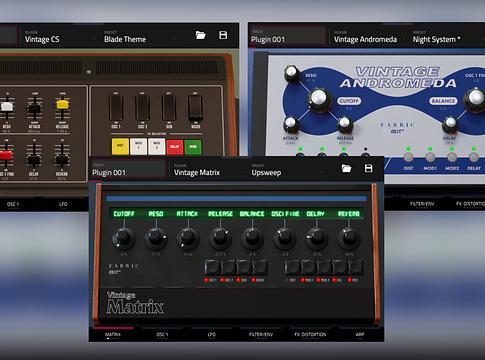Open the Vintage Matrix plugin selector

click(x=208, y=169)
